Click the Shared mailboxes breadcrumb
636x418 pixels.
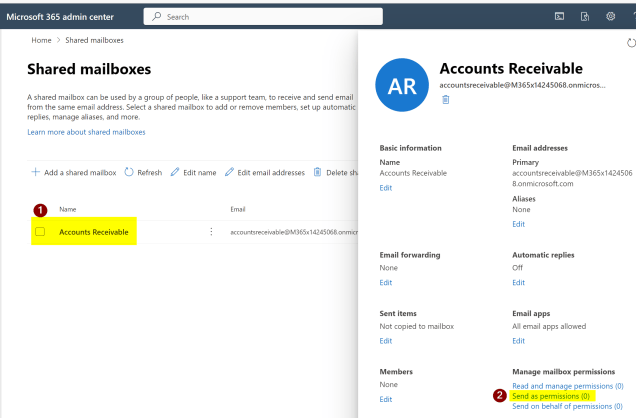[x=94, y=40]
